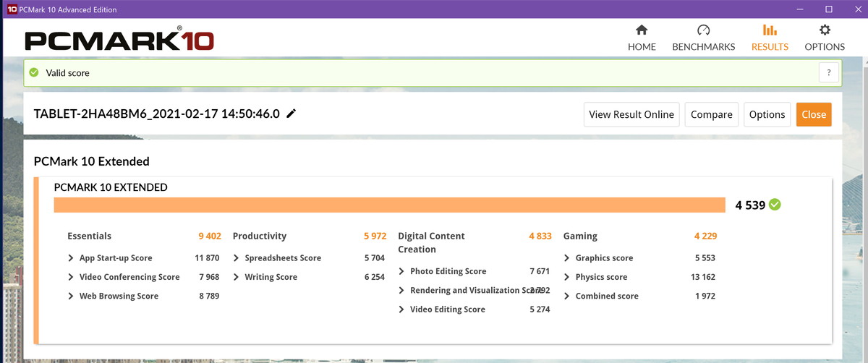
Task: Switch to the BENCHMARKS tab label
Action: [704, 47]
